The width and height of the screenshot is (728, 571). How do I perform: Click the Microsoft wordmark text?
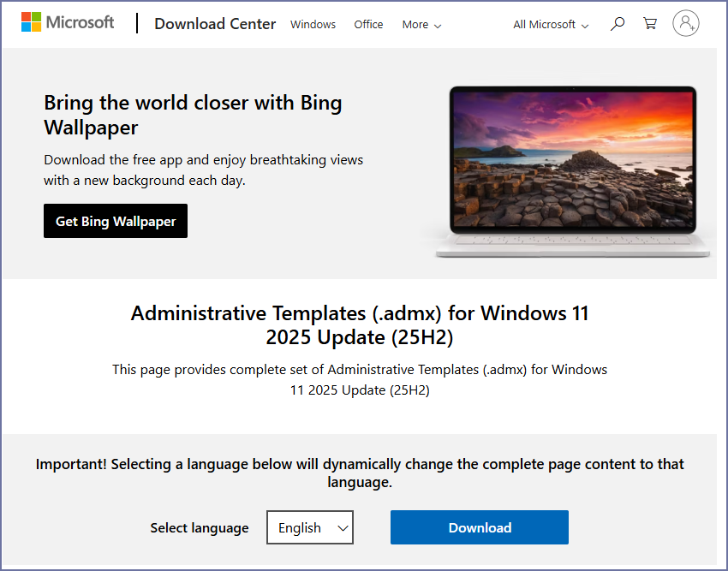point(80,22)
